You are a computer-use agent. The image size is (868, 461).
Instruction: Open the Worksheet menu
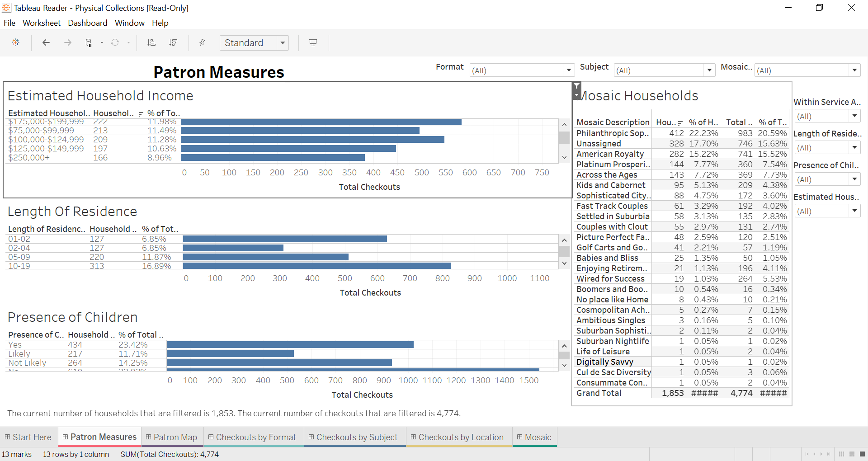tap(42, 23)
